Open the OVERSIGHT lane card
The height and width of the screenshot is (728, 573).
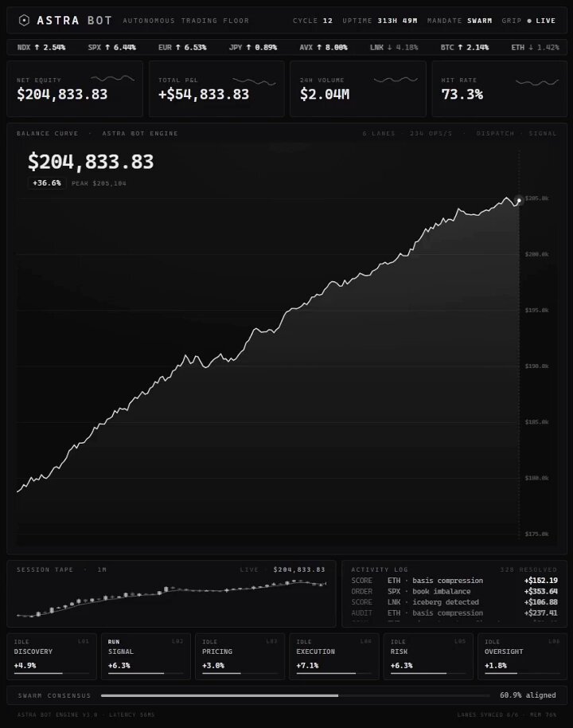pos(522,656)
